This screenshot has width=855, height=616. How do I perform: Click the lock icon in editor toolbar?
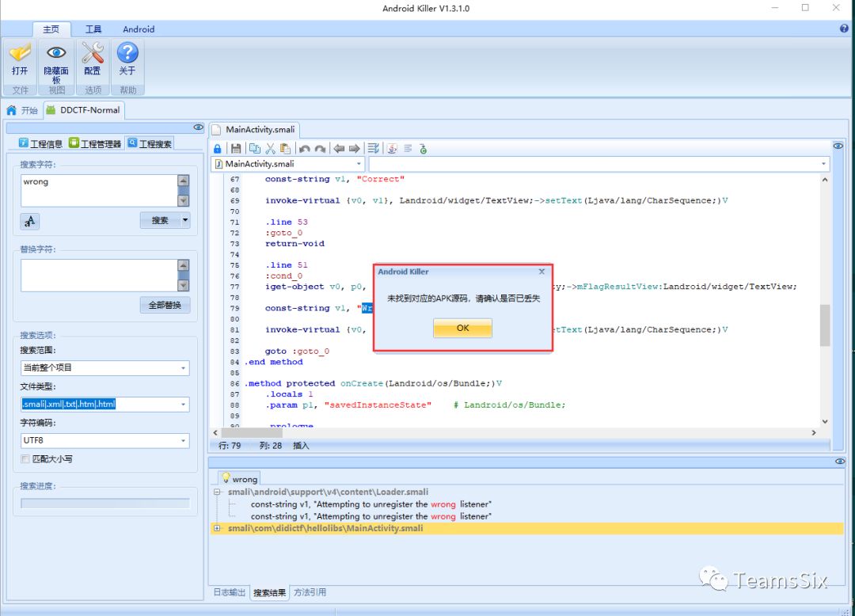coord(218,148)
